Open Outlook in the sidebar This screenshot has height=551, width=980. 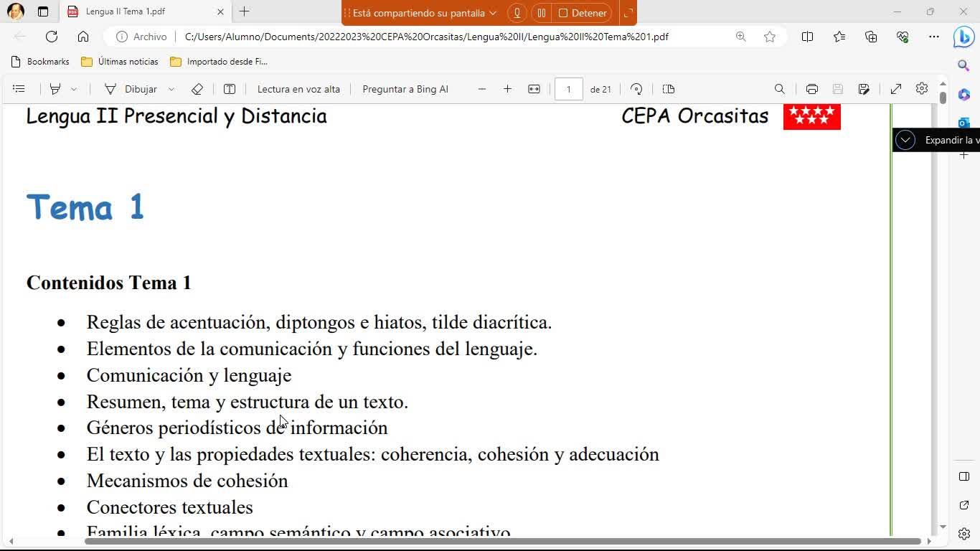963,123
